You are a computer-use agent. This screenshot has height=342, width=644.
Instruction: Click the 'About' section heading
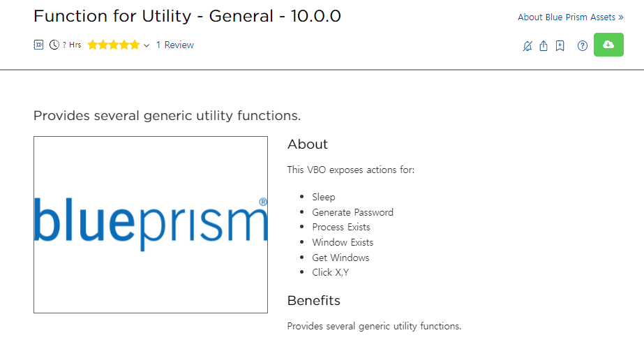[308, 144]
